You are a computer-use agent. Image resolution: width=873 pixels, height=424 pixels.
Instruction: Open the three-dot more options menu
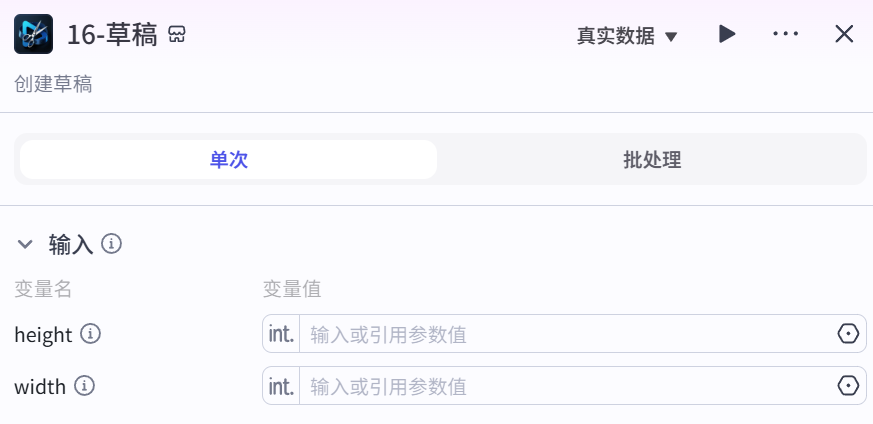point(786,34)
